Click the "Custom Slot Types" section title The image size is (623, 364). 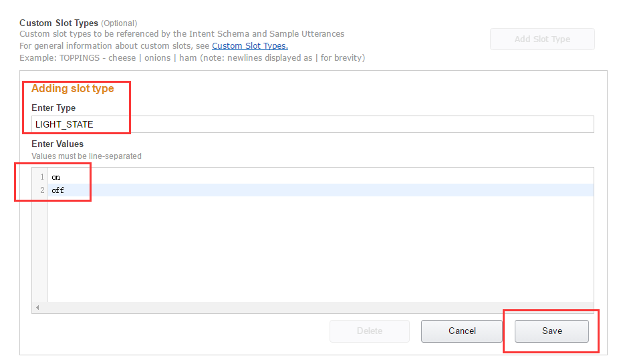(59, 23)
